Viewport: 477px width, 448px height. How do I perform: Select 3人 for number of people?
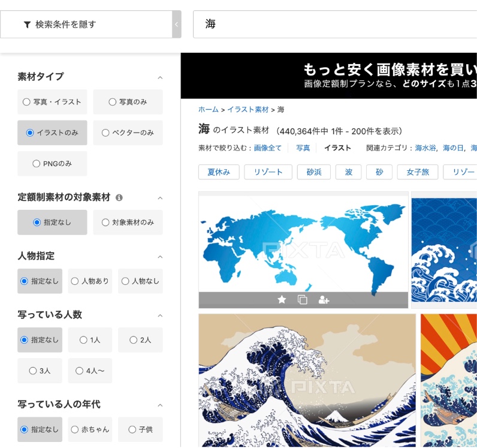tap(40, 371)
